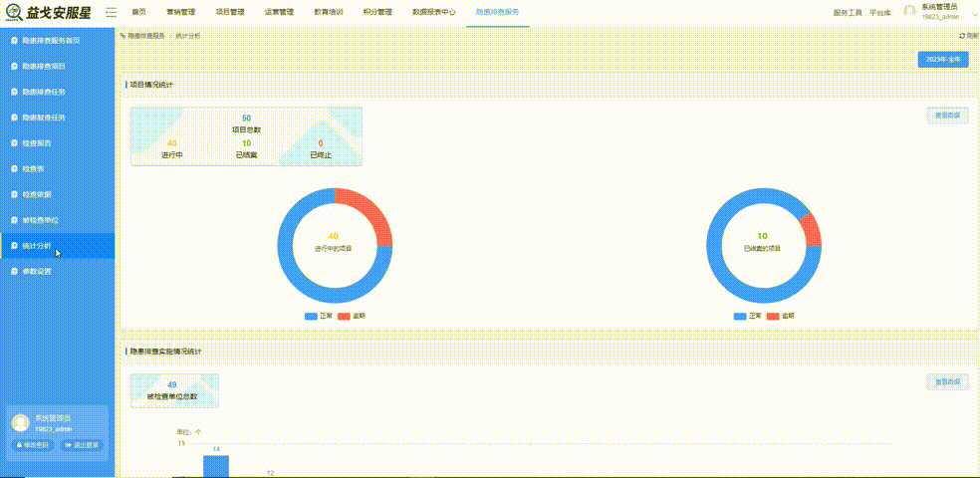
Task: Click icon beside 参数设置 in sidebar
Action: pos(14,271)
